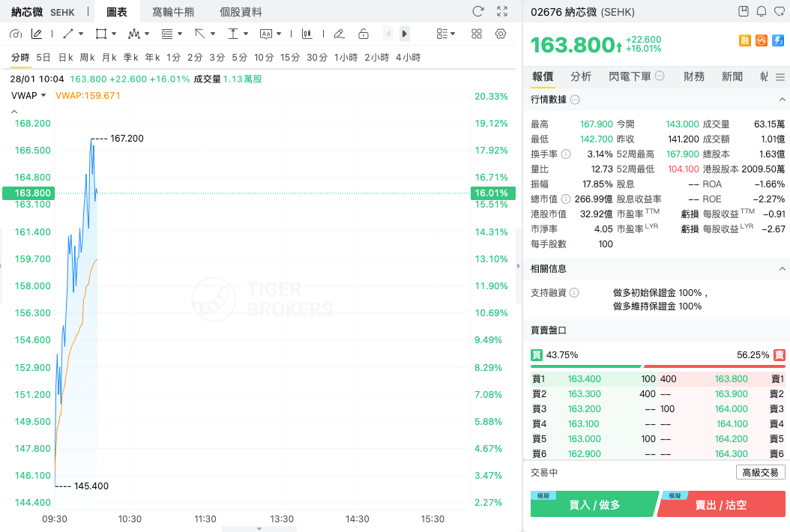The width and height of the screenshot is (790, 532).
Task: Click the grid layout icon
Action: (477, 34)
